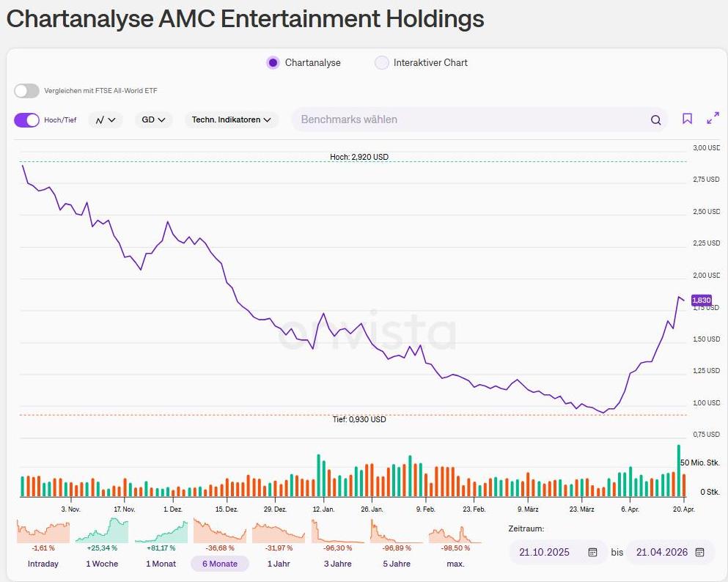Toggle the Hoch/Tief switch off
Screen dimensions: 728x582
[x=26, y=119]
